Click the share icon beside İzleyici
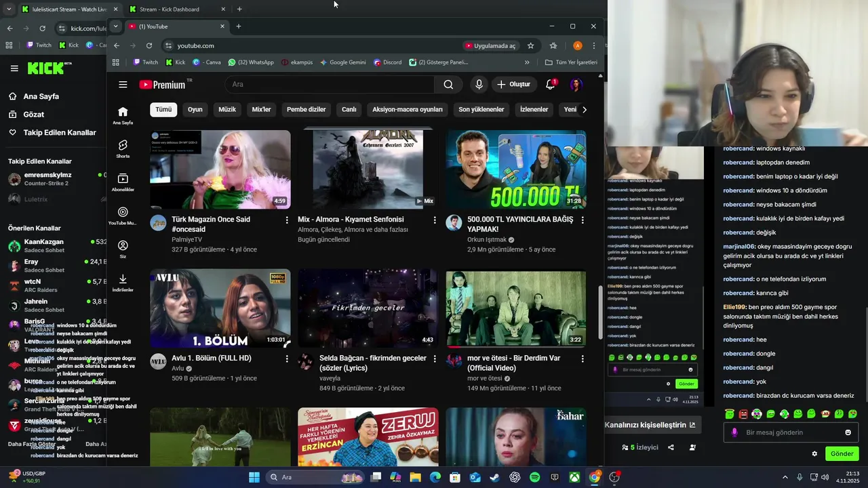Viewport: 868px width, 488px height. (x=671, y=447)
